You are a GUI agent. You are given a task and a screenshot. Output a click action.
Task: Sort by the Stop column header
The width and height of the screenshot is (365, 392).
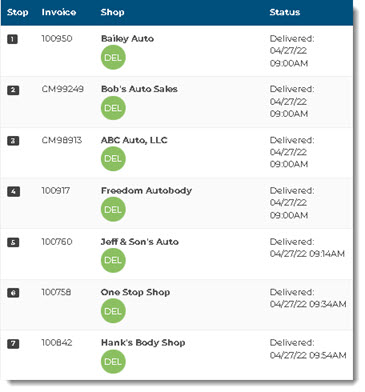(17, 12)
